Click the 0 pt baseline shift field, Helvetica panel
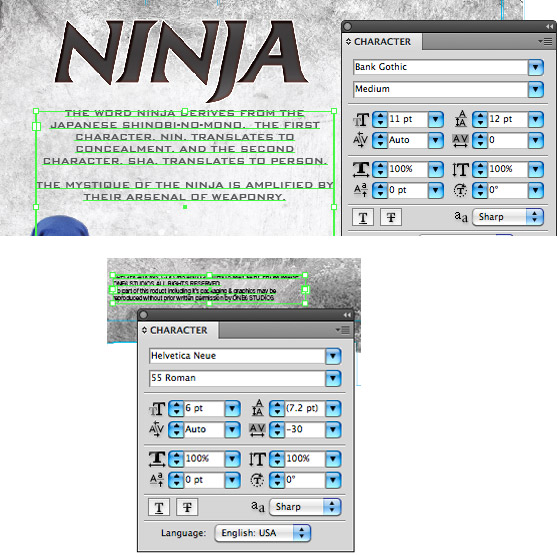This screenshot has height=557, width=557. tap(204, 480)
